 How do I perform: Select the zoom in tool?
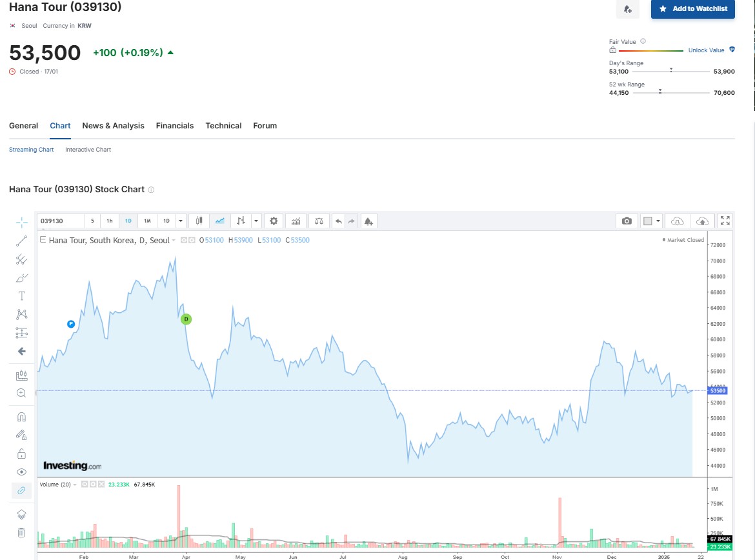pyautogui.click(x=22, y=393)
